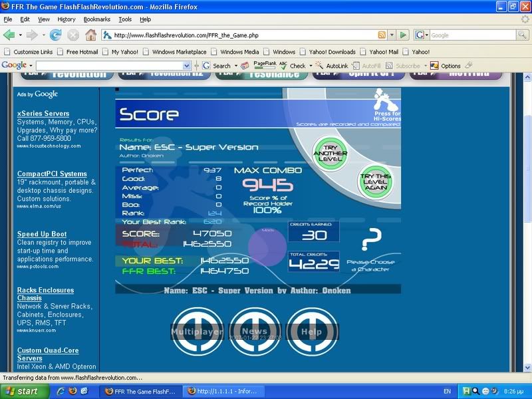Click the round Help button
The width and height of the screenshot is (532, 399).
pyautogui.click(x=311, y=331)
